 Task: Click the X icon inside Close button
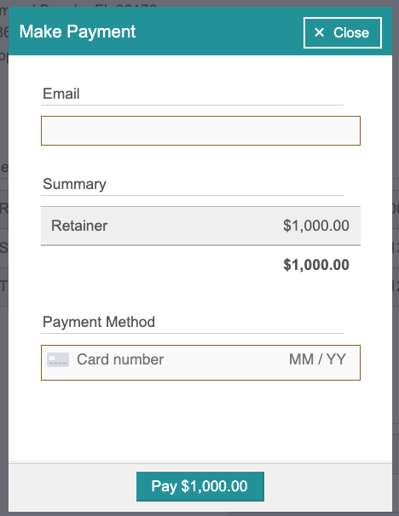[x=319, y=33]
